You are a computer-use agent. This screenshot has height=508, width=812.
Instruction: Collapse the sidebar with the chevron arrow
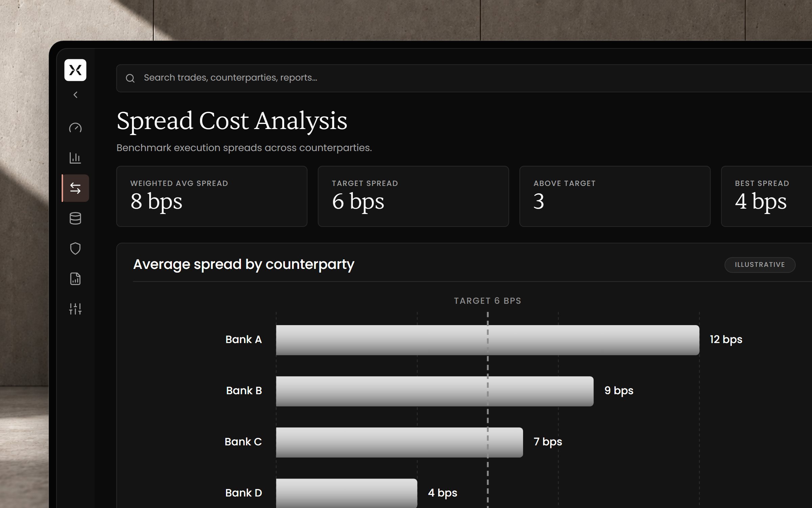75,95
